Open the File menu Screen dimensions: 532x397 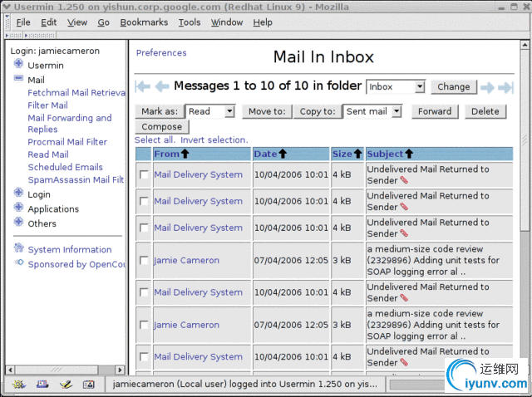(x=23, y=22)
